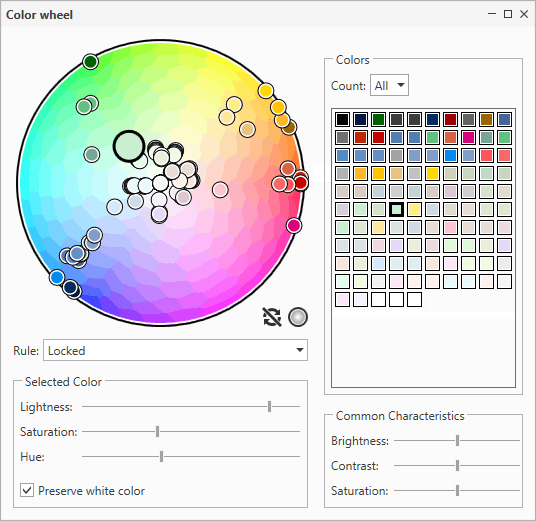Open the Rule dropdown showing Locked

tap(175, 350)
